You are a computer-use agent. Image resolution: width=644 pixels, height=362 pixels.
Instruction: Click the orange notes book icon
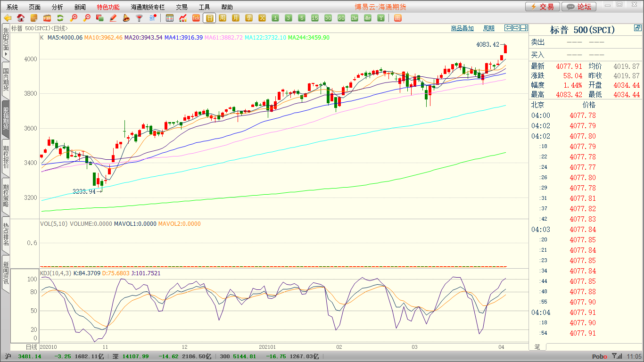tap(34, 18)
